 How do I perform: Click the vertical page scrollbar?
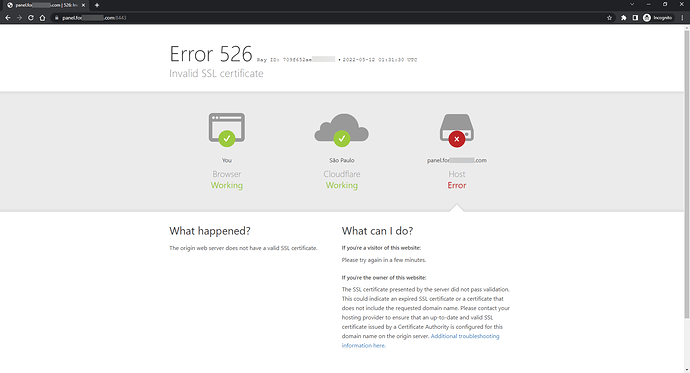(686, 172)
